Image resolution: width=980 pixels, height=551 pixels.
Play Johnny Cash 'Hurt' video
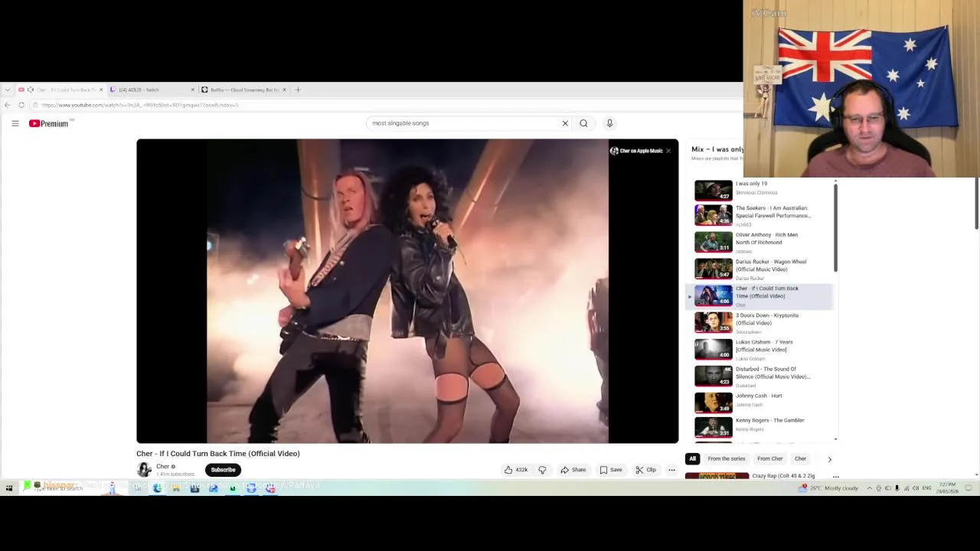[761, 402]
